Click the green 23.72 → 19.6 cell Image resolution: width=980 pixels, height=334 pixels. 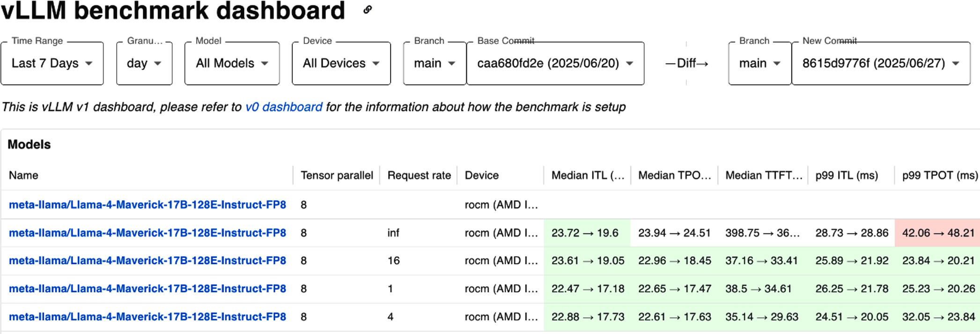[587, 232]
